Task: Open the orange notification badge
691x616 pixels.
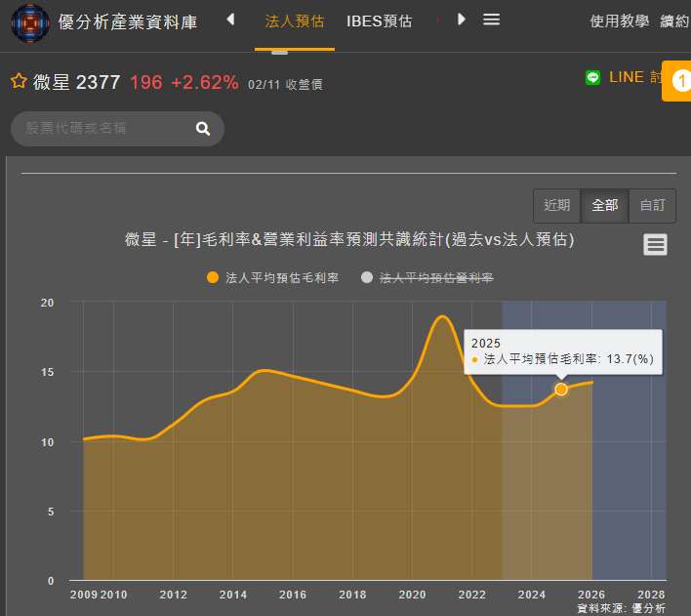Action: point(677,81)
